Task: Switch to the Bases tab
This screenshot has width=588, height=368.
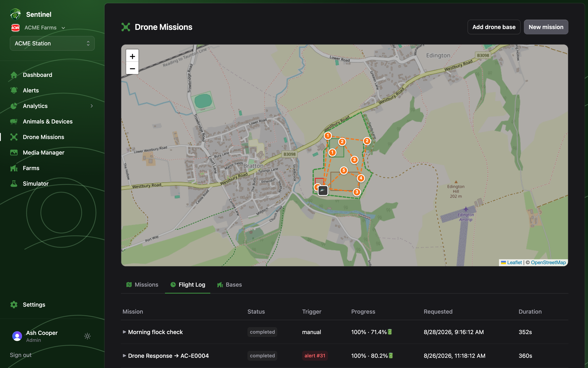Action: pos(229,285)
